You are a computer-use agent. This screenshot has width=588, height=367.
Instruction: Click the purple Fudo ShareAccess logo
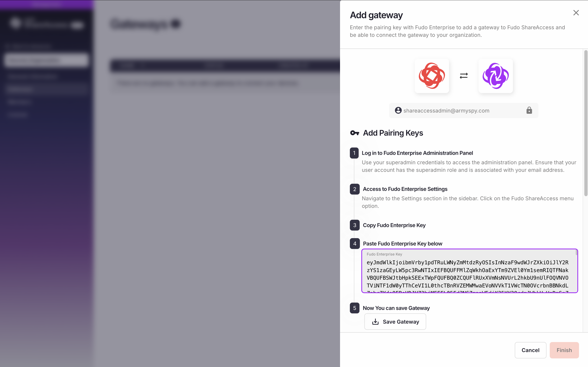pos(495,76)
